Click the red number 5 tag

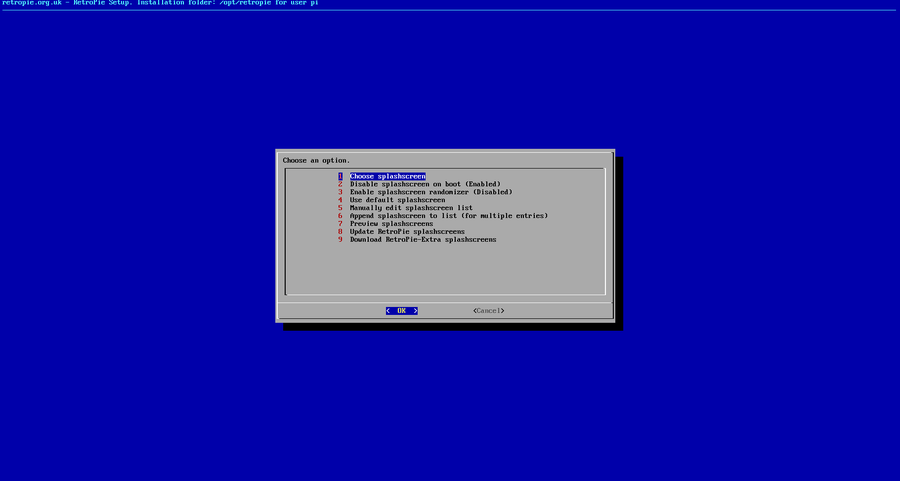[x=340, y=208]
